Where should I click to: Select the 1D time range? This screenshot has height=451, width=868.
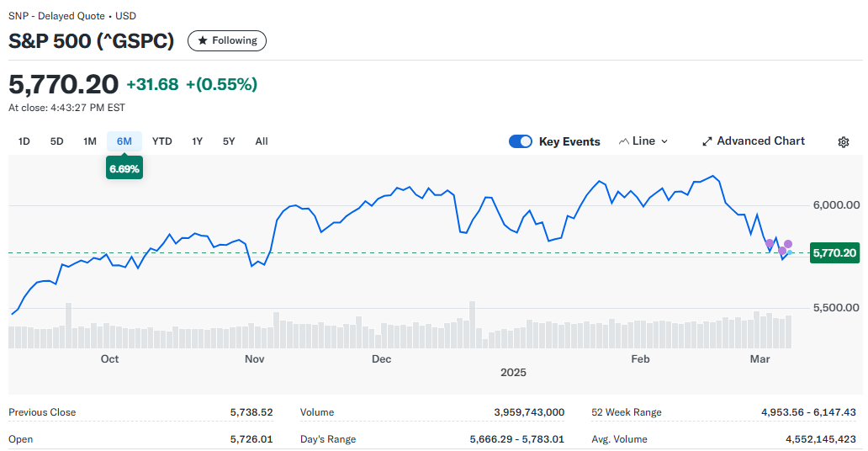pos(24,141)
